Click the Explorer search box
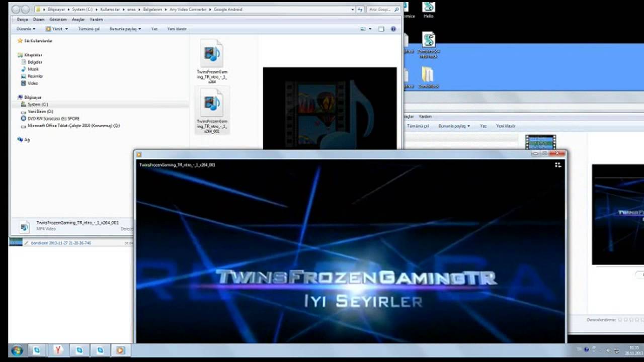 point(383,9)
